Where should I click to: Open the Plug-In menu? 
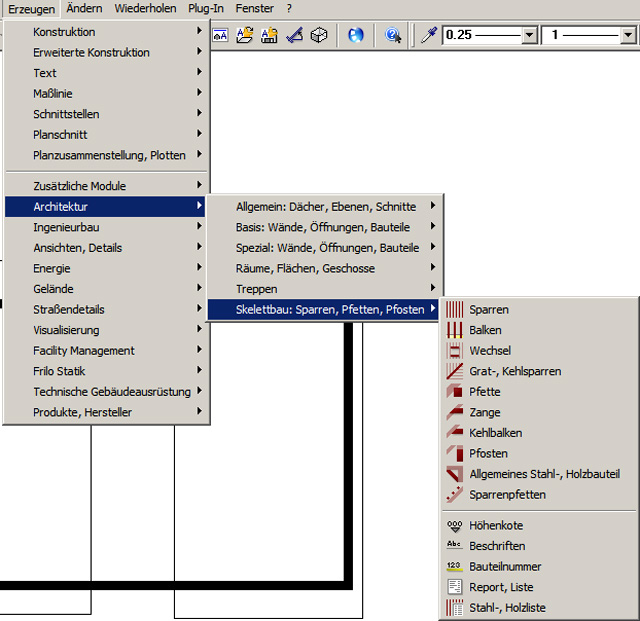[205, 8]
